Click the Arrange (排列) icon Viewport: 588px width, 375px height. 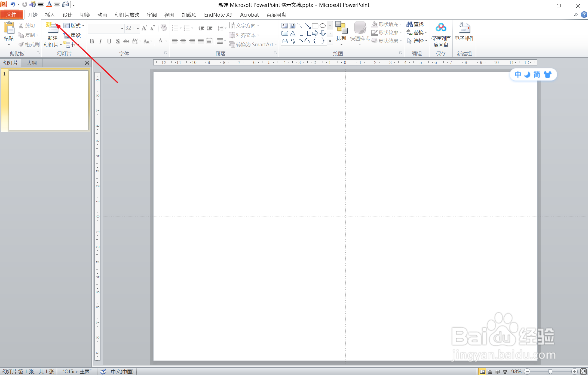[341, 28]
